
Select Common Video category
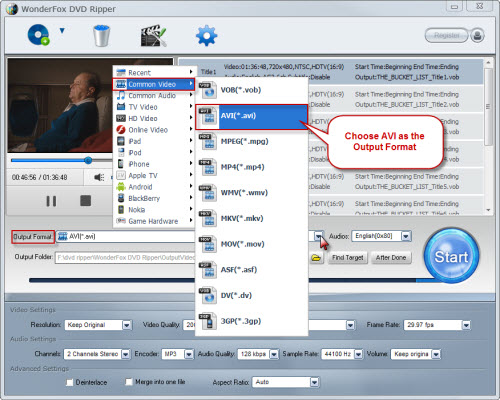154,84
